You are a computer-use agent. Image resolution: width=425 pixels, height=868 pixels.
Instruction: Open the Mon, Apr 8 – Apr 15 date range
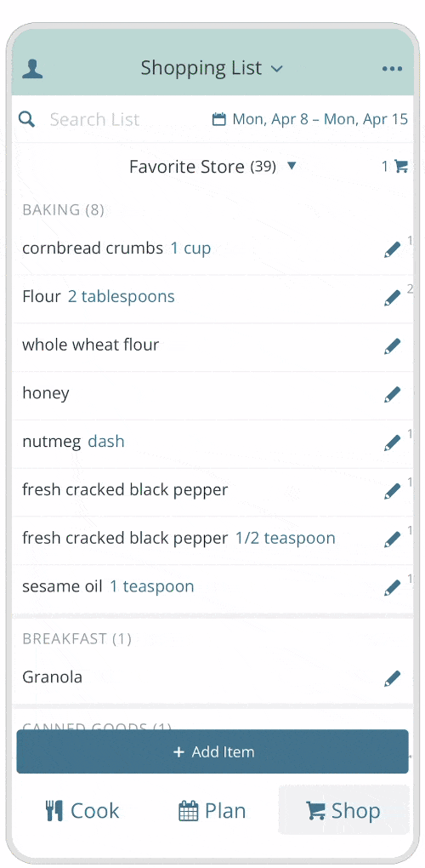[x=310, y=119]
